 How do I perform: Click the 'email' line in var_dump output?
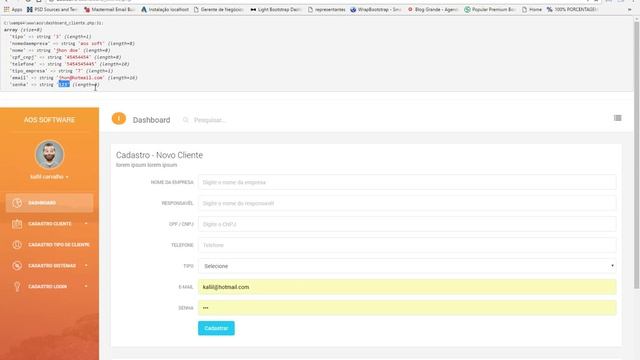pyautogui.click(x=73, y=78)
